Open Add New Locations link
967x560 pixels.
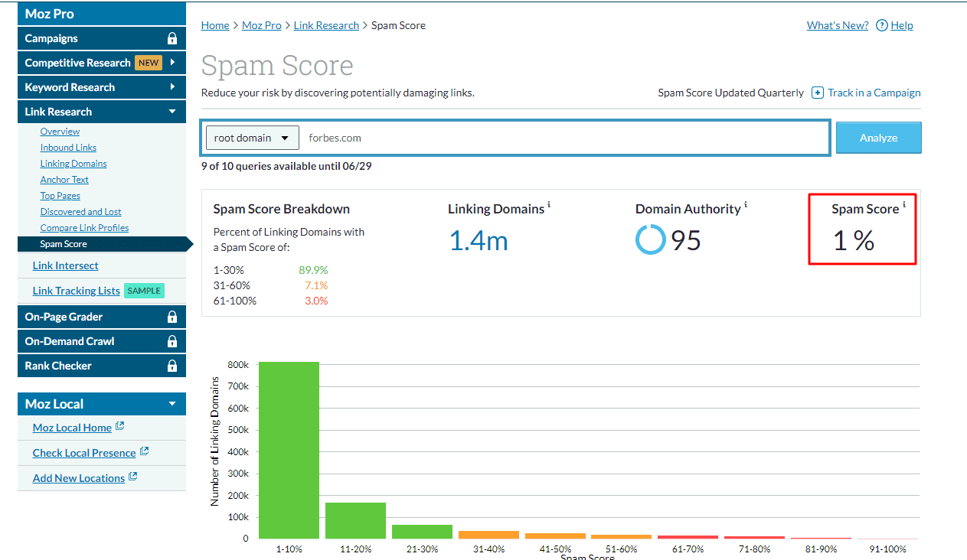[x=78, y=478]
